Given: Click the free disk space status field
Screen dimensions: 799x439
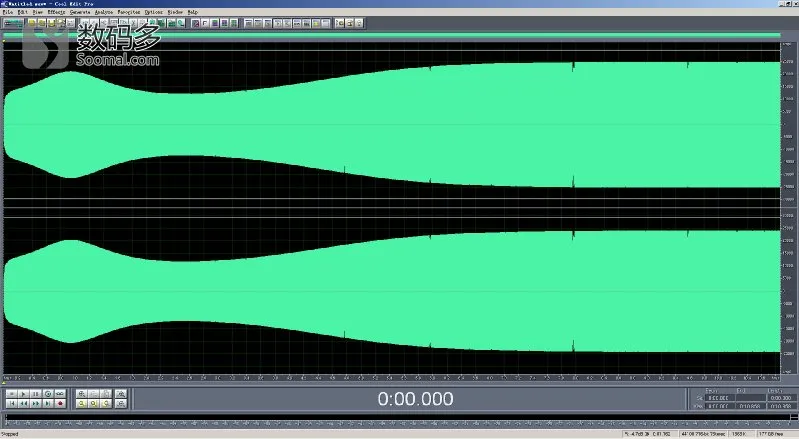Looking at the screenshot, I should [x=777, y=434].
